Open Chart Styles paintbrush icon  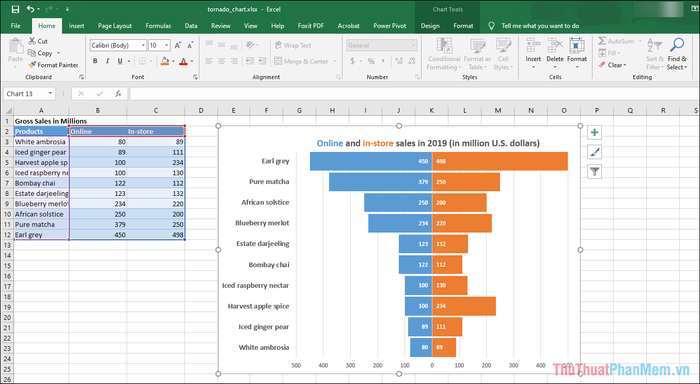point(594,152)
